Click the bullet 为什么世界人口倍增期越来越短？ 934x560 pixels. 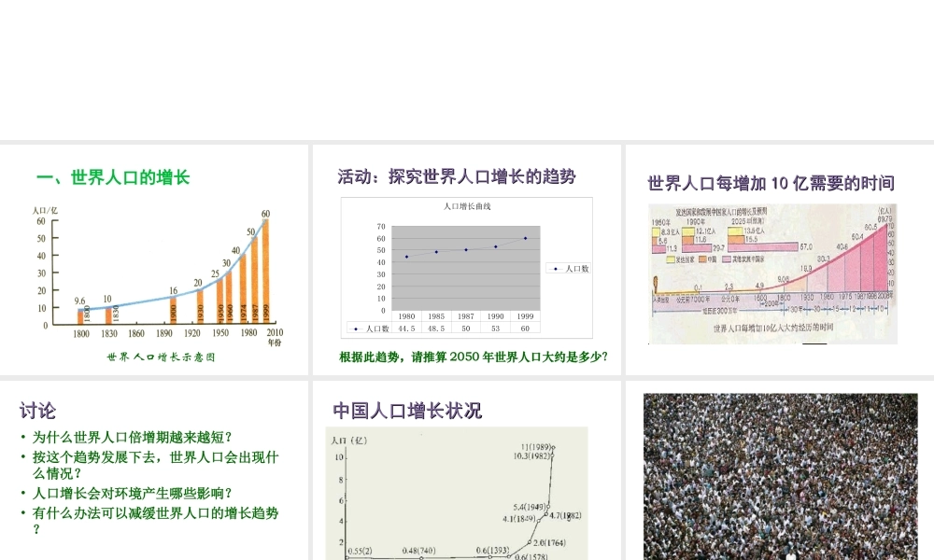point(133,438)
